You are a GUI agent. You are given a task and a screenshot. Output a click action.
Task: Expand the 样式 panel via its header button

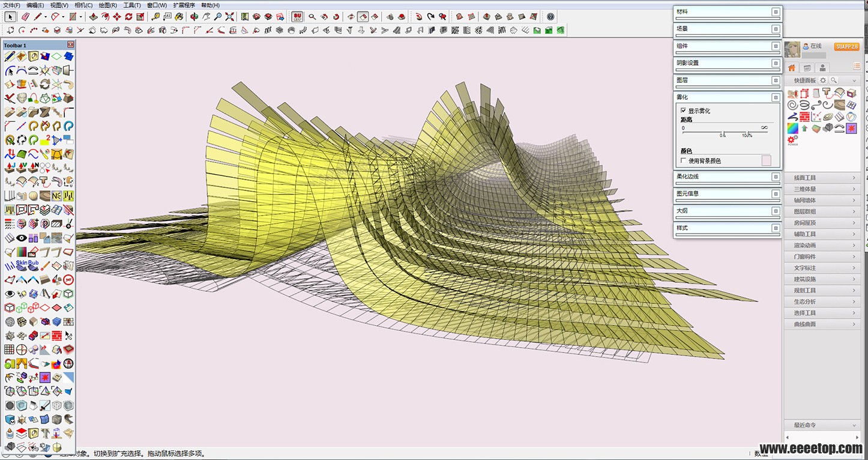point(776,228)
